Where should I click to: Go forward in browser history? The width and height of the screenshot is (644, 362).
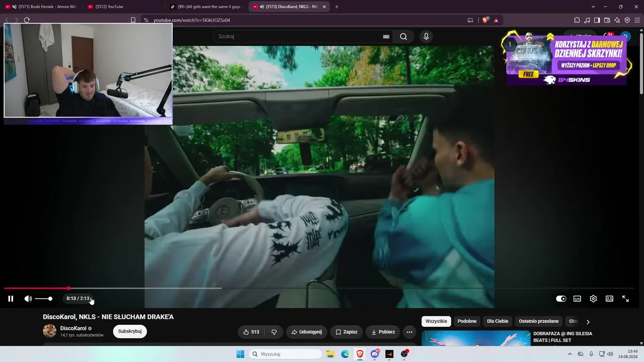[x=16, y=20]
